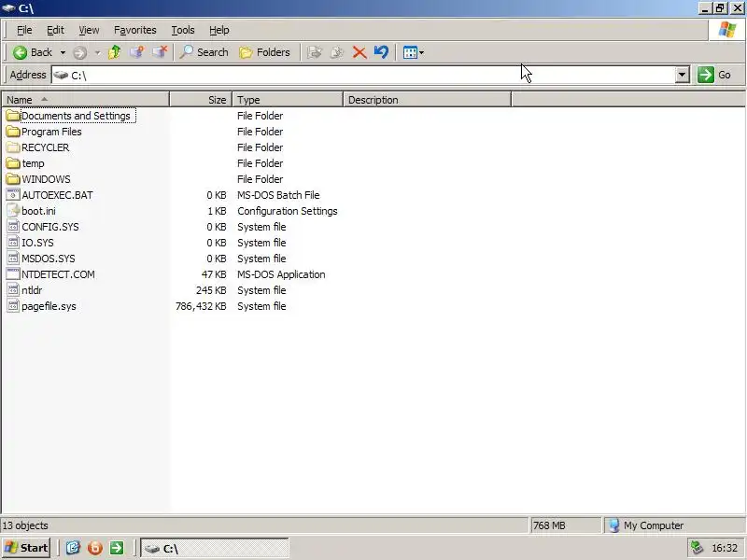The height and width of the screenshot is (560, 747).
Task: Select the NTDETECT.COM file icon
Action: [x=13, y=274]
